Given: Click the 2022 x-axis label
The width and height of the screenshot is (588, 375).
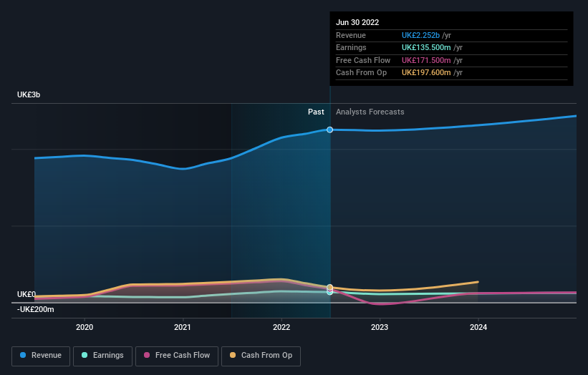Looking at the screenshot, I should click(281, 327).
